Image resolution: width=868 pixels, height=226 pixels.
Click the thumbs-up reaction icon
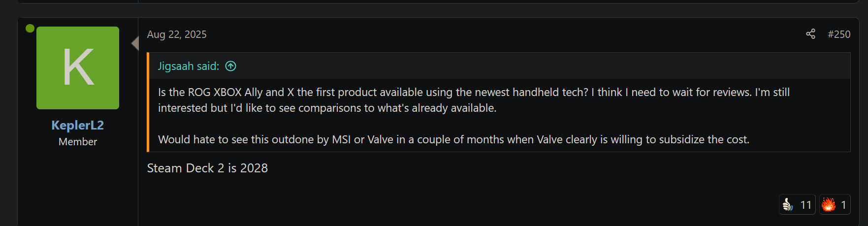coord(788,204)
